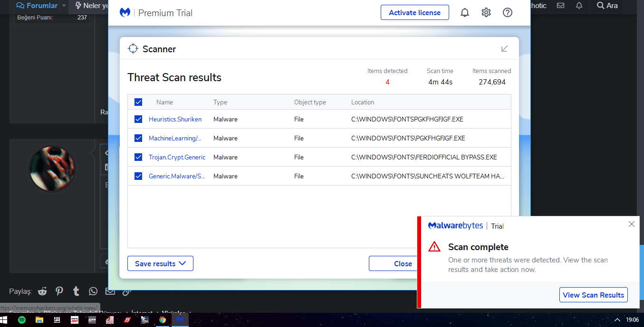
Task: Click the Beğeni Puanı value 237
Action: click(x=82, y=18)
